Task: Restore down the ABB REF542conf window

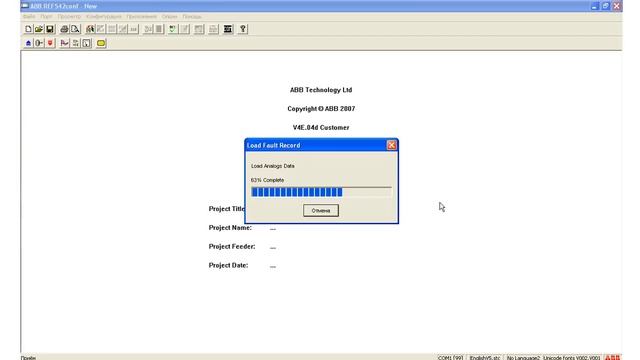Action: (x=606, y=6)
